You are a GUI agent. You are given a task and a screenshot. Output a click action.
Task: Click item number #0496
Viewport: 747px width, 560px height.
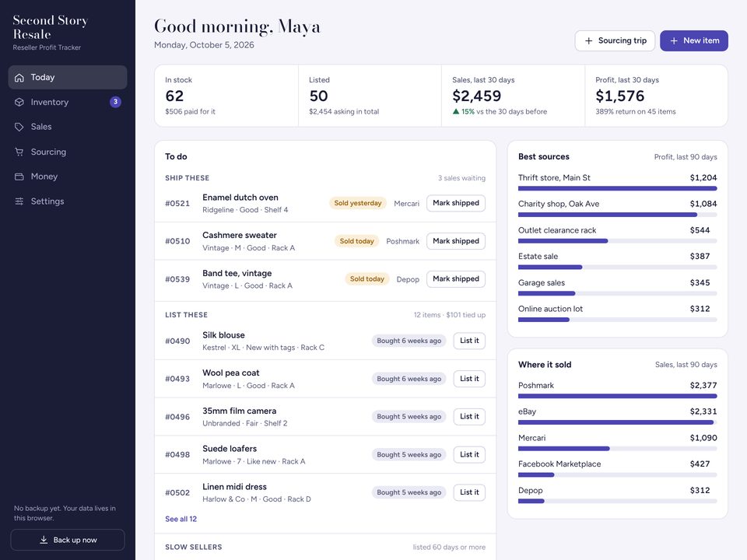tap(177, 417)
